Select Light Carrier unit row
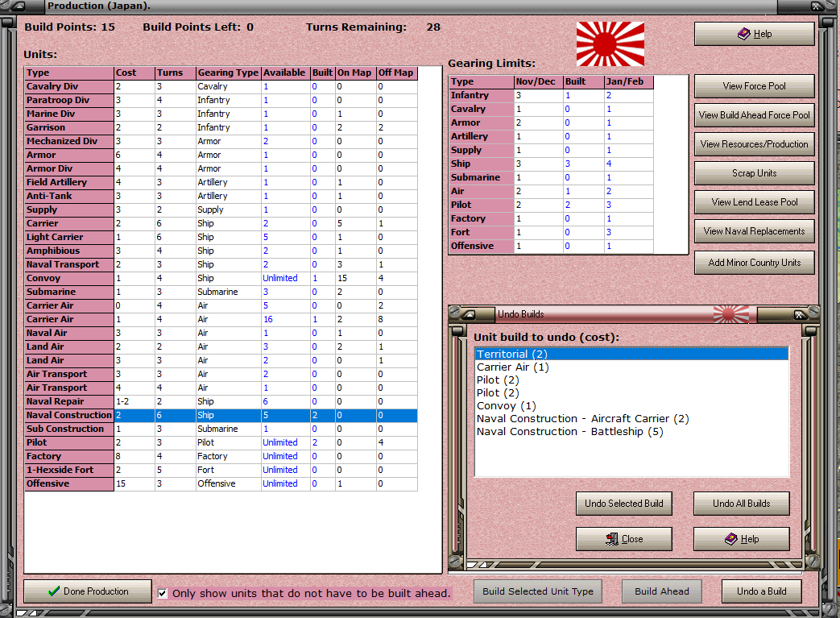The height and width of the screenshot is (618, 840). click(221, 237)
